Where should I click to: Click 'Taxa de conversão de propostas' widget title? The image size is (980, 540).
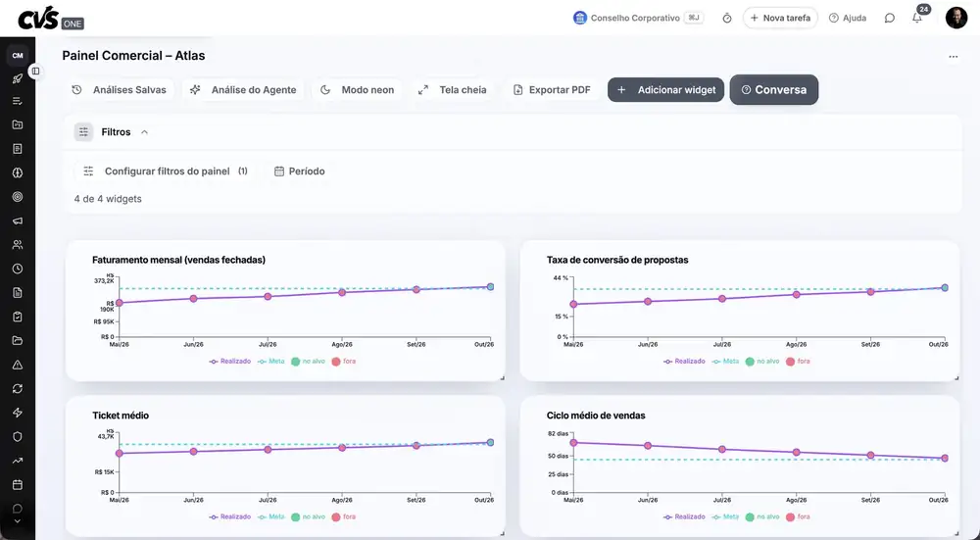coord(617,260)
